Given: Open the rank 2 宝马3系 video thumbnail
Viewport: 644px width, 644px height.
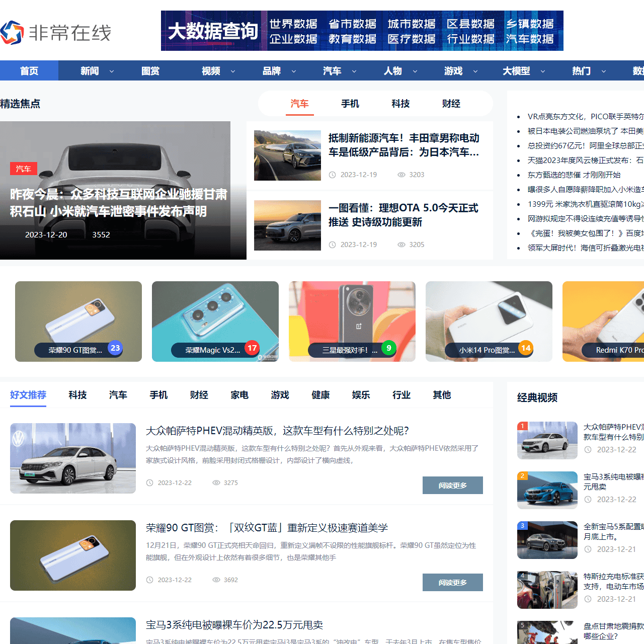Looking at the screenshot, I should 547,490.
